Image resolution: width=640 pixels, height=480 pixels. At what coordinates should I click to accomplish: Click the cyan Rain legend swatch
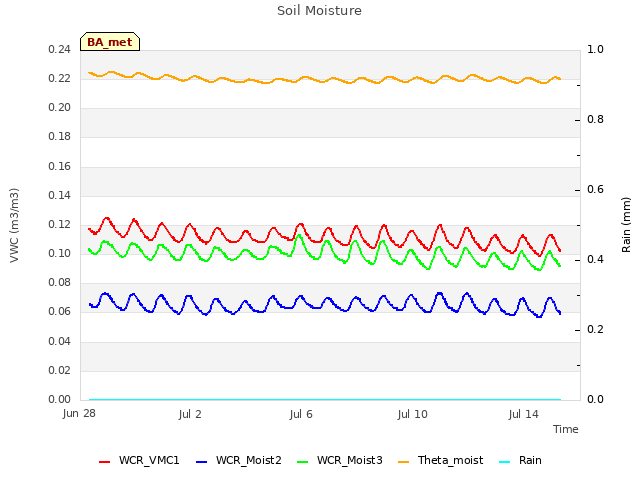pyautogui.click(x=504, y=462)
